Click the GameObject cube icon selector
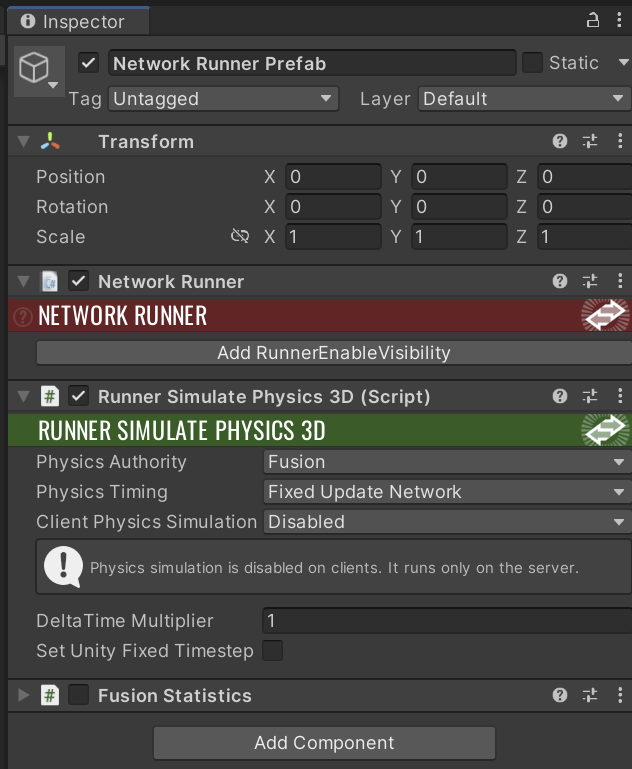The image size is (632, 769). pyautogui.click(x=39, y=71)
